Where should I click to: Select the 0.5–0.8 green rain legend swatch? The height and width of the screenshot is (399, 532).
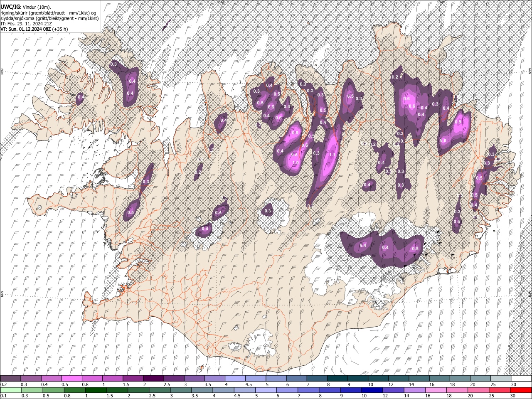(54, 390)
